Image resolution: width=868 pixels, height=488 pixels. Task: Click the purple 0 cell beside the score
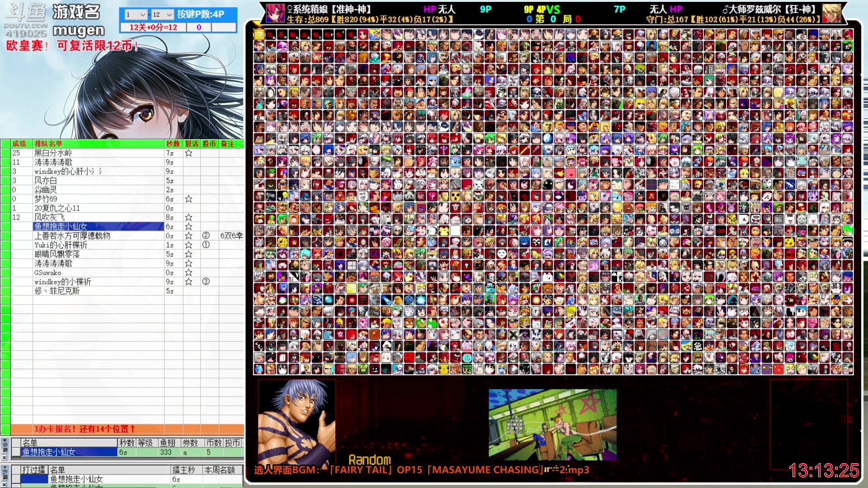[x=199, y=28]
